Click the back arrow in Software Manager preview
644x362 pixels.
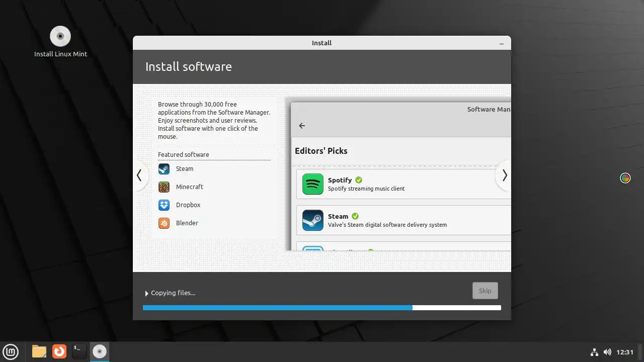(x=302, y=126)
